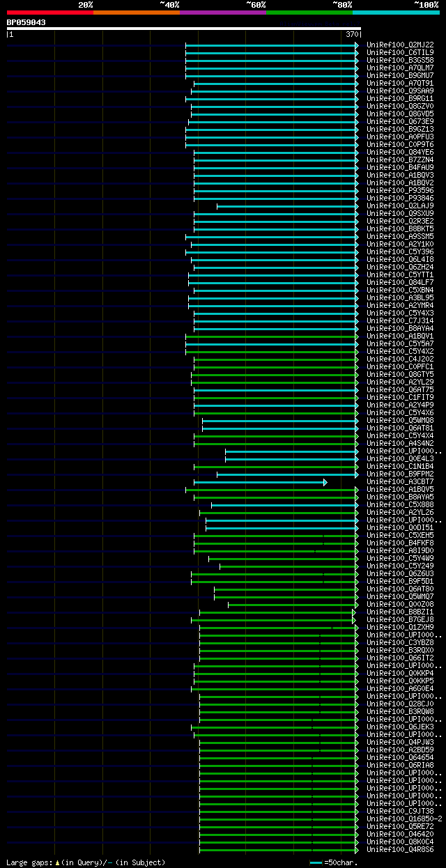
Task: Click the UniRef100_Q0E4L3 hit label
Action: (400, 458)
